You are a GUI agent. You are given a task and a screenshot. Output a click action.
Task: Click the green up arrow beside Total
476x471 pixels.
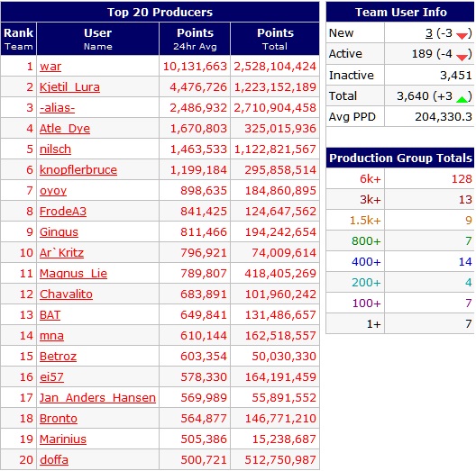[x=462, y=99]
